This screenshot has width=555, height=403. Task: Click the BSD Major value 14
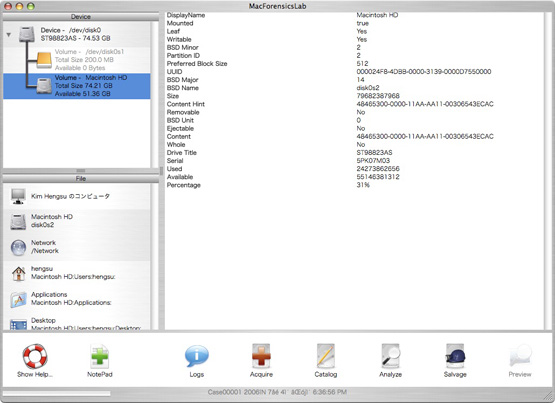pos(360,80)
